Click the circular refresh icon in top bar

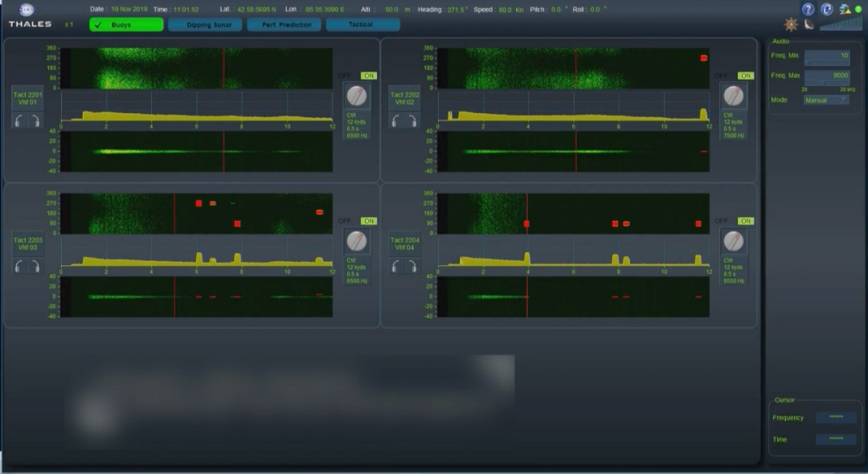tap(826, 10)
